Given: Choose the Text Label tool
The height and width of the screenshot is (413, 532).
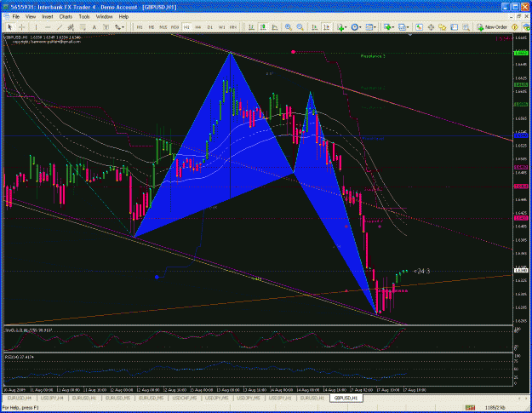Looking at the screenshot, I should [106, 27].
